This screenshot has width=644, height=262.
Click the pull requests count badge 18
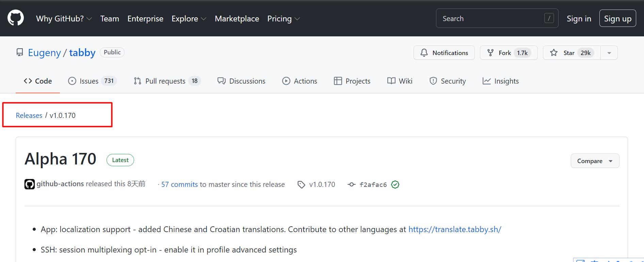tap(195, 81)
